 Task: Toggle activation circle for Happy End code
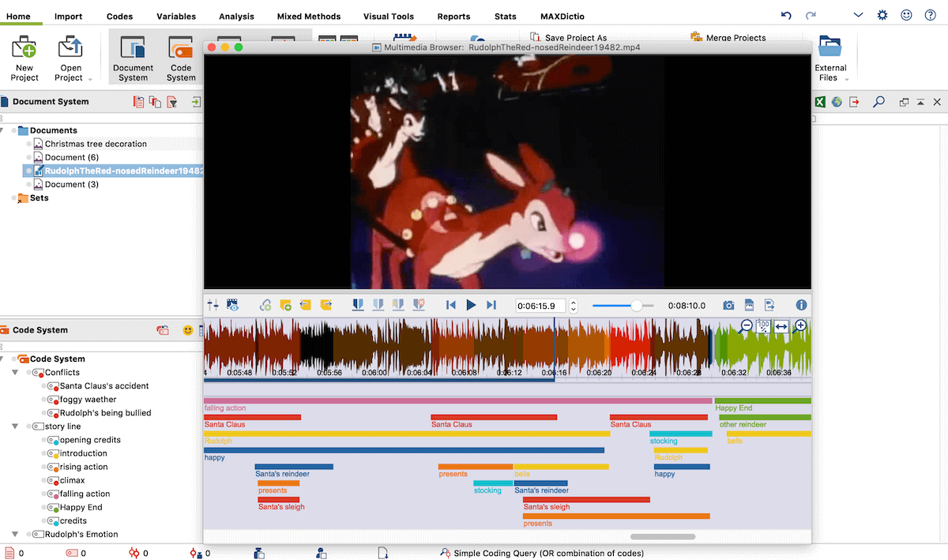[x=44, y=507]
